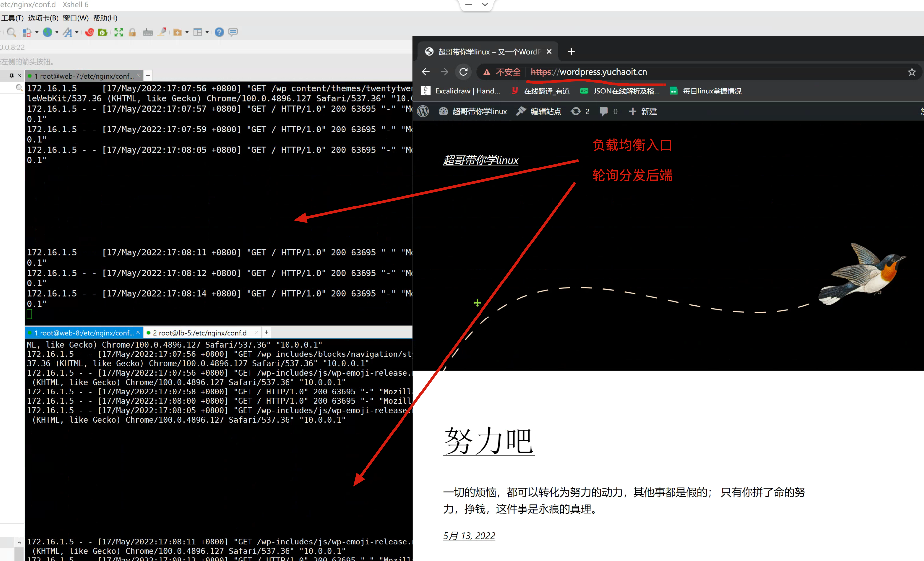Click the lock session icon in Xshell toolbar
This screenshot has height=561, width=924.
133,32
